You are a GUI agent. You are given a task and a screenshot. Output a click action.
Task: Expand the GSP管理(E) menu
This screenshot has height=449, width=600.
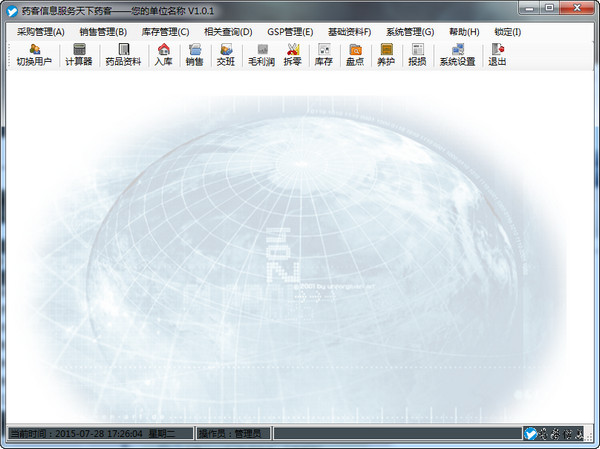[290, 32]
